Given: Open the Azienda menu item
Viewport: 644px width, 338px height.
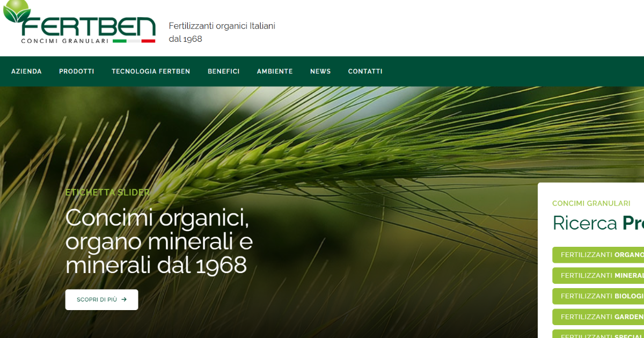Looking at the screenshot, I should click(x=26, y=71).
